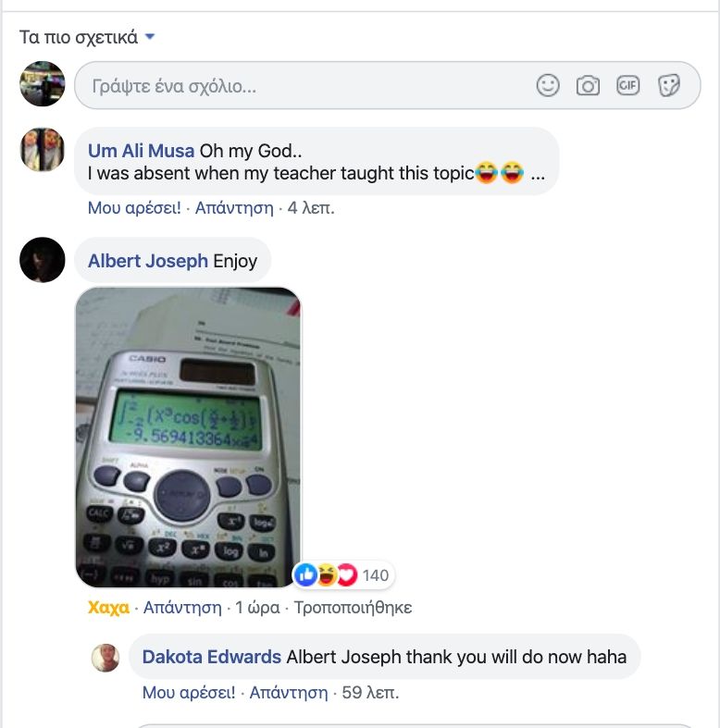
Task: Open Albert Joseph's profile avatar
Action: point(43,260)
